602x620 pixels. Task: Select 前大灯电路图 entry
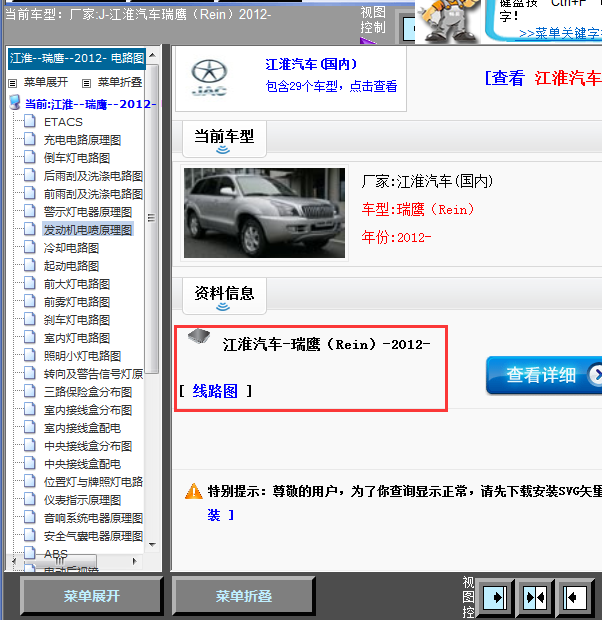pyautogui.click(x=77, y=284)
